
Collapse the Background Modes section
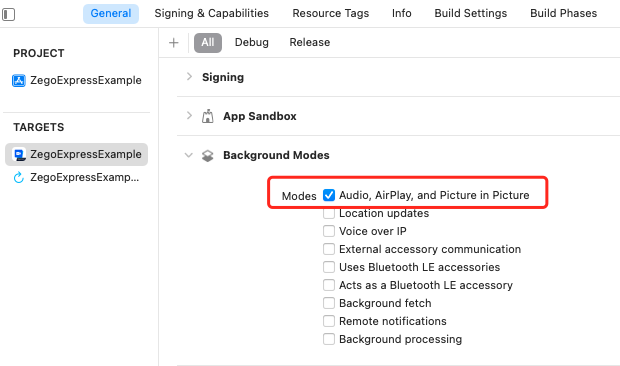point(189,155)
